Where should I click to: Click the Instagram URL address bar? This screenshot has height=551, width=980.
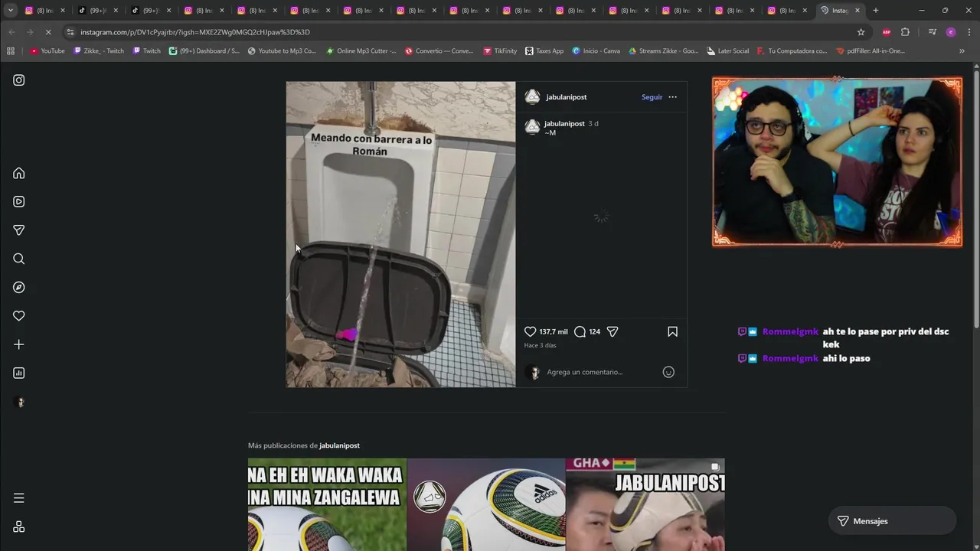point(459,32)
